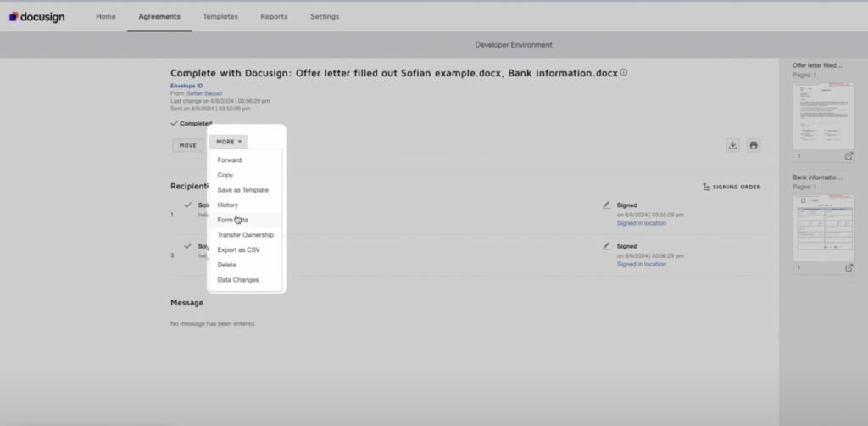Click the Message heading

coord(186,302)
